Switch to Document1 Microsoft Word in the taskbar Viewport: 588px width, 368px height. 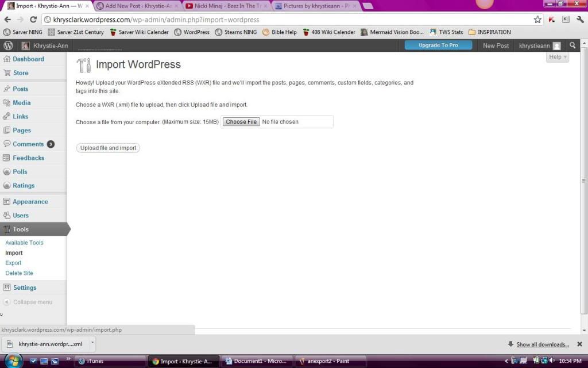pyautogui.click(x=257, y=361)
